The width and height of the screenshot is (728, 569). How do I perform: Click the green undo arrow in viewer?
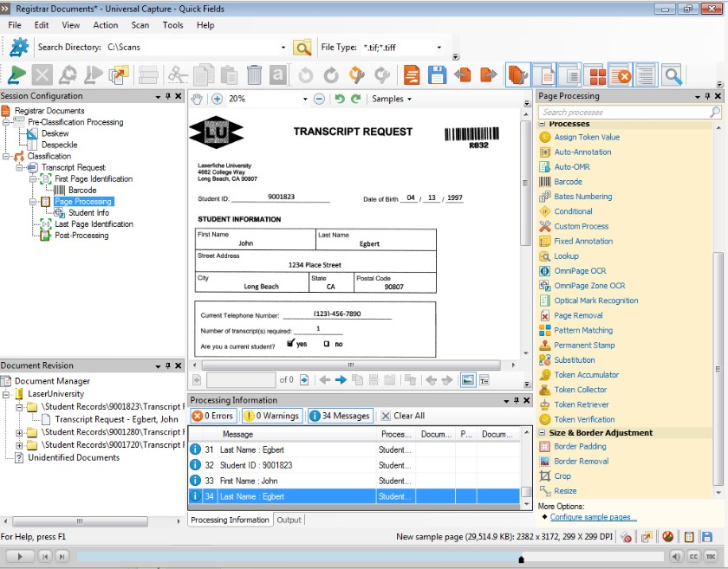coord(340,99)
